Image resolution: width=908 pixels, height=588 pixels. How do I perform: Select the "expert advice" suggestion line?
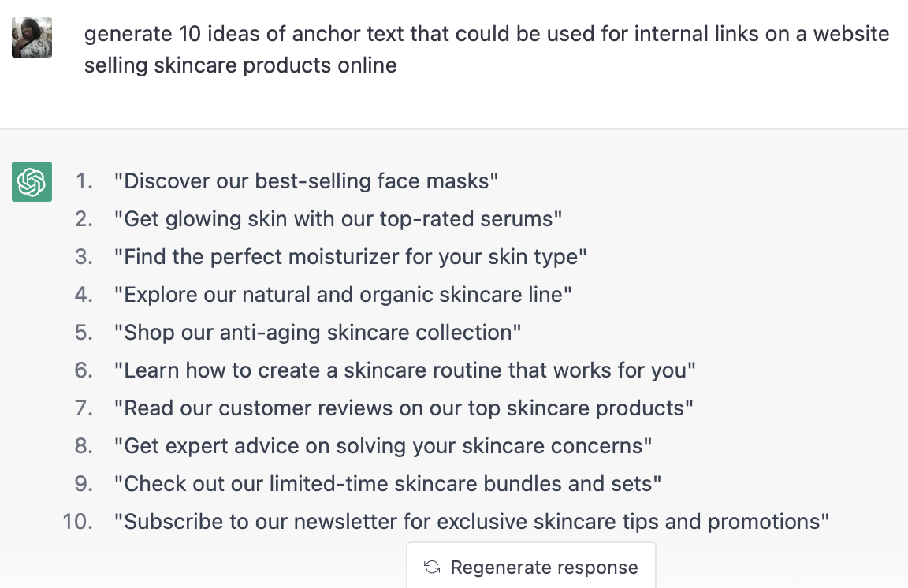[382, 446]
